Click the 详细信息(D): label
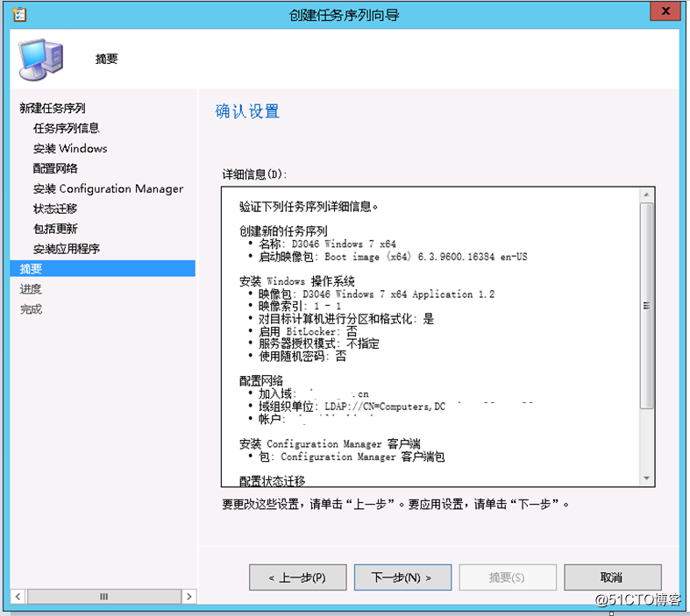This screenshot has height=616, width=690. (x=254, y=174)
